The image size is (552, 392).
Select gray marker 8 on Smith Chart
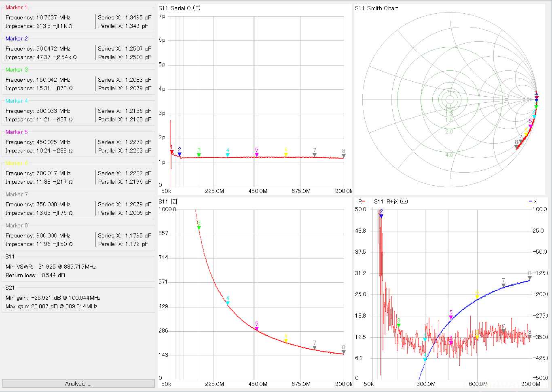pos(516,147)
